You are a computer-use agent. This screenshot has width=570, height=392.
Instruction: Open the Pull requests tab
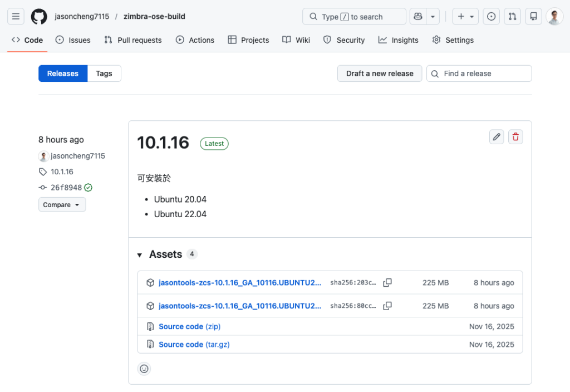(x=132, y=40)
